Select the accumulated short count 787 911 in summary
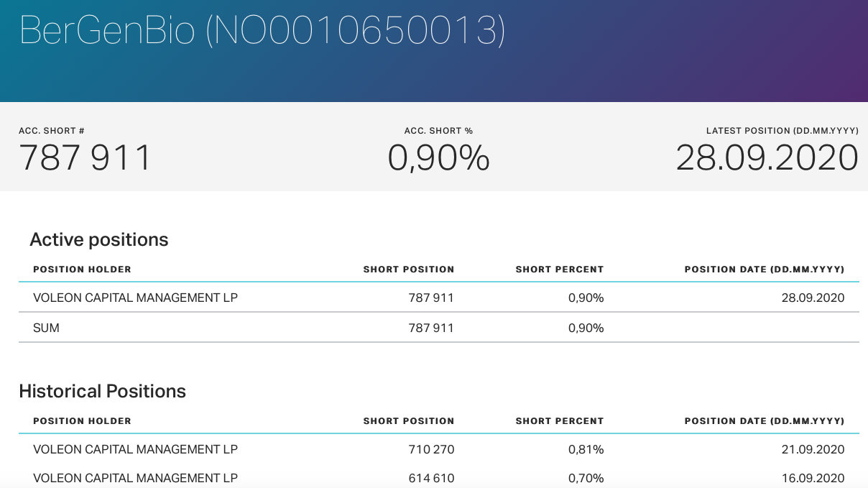This screenshot has width=868, height=488. [86, 157]
